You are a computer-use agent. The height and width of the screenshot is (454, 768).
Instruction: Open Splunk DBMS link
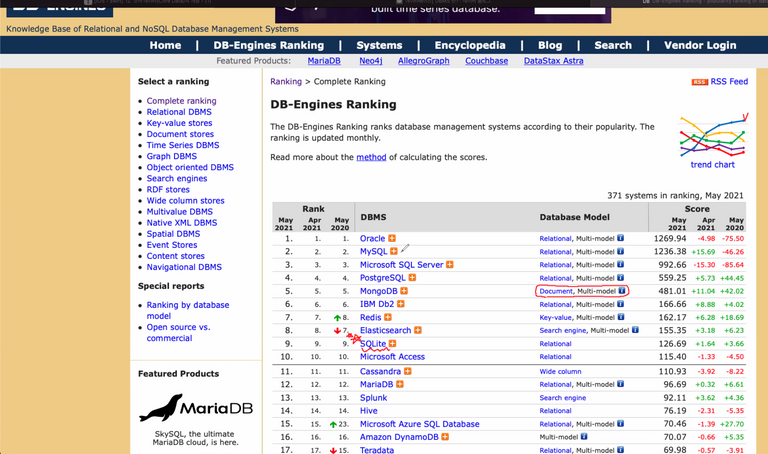(373, 398)
